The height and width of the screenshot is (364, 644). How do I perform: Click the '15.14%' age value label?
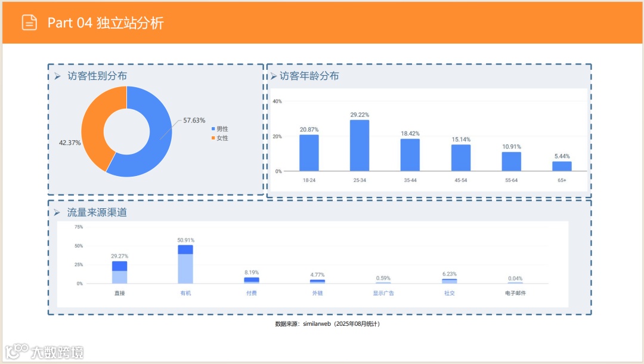461,140
